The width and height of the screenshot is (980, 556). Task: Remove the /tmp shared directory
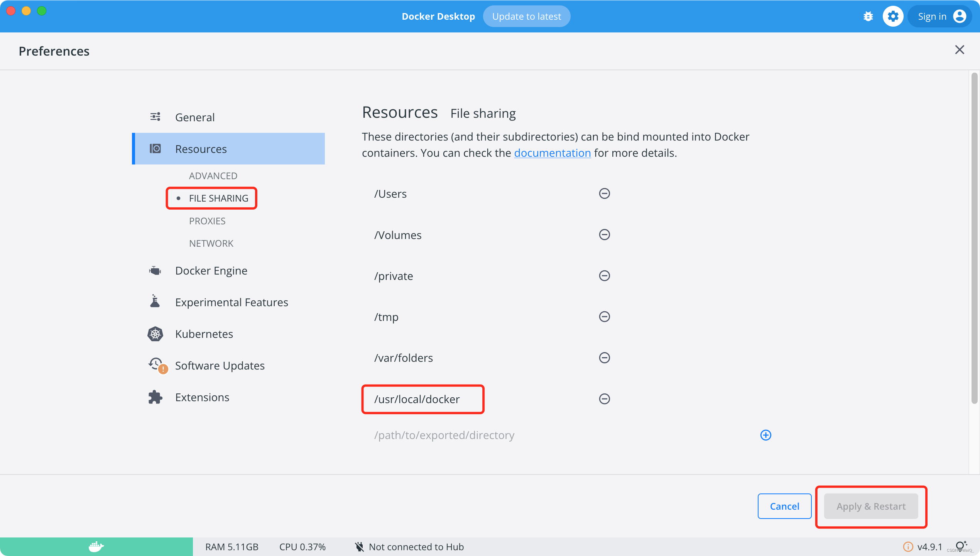click(x=604, y=317)
